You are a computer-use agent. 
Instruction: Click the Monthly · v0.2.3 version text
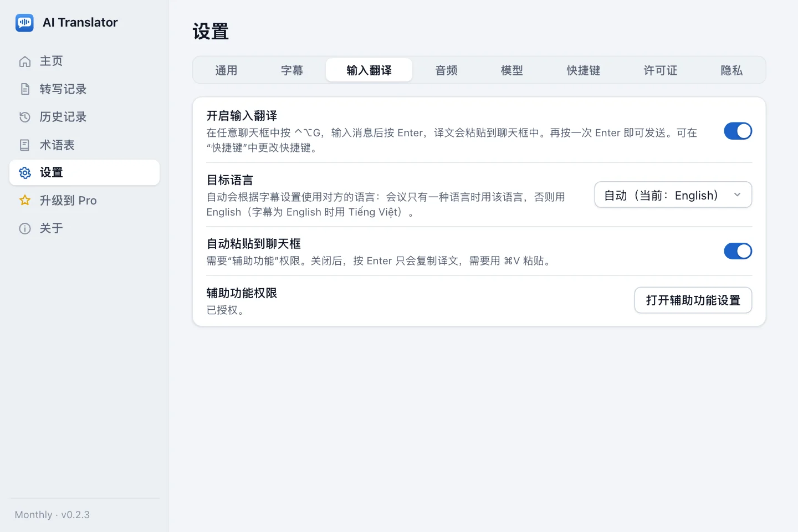[x=52, y=515]
